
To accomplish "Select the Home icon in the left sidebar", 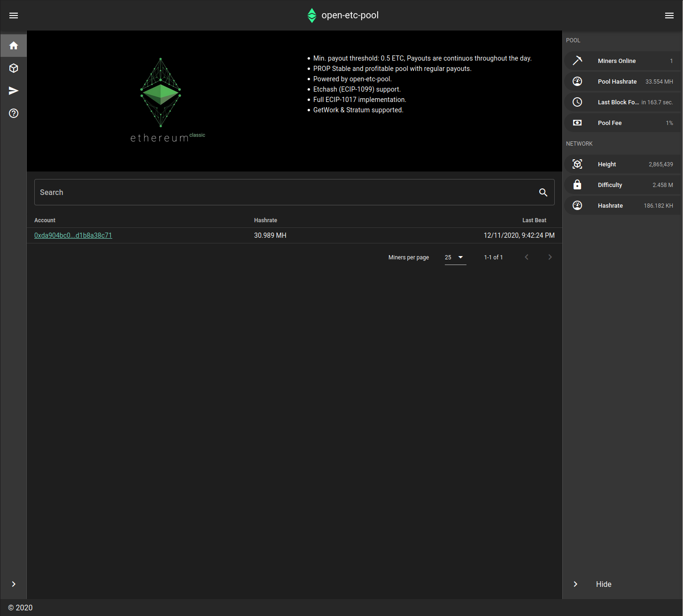I will click(13, 46).
